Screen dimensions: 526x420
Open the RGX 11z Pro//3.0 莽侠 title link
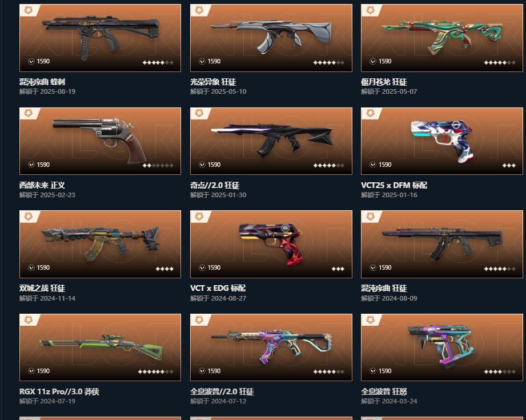click(x=59, y=392)
